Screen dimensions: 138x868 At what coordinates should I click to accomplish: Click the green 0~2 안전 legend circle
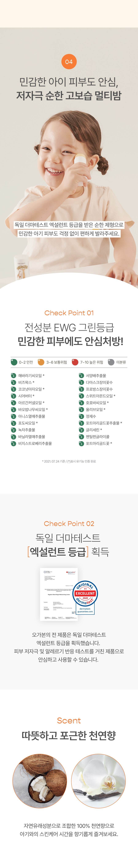(x=14, y=362)
